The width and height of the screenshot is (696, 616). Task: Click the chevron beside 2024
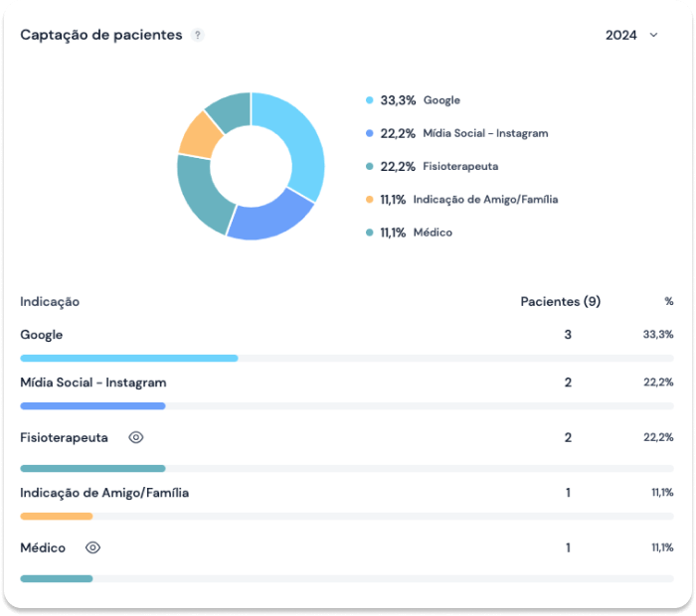tap(653, 35)
